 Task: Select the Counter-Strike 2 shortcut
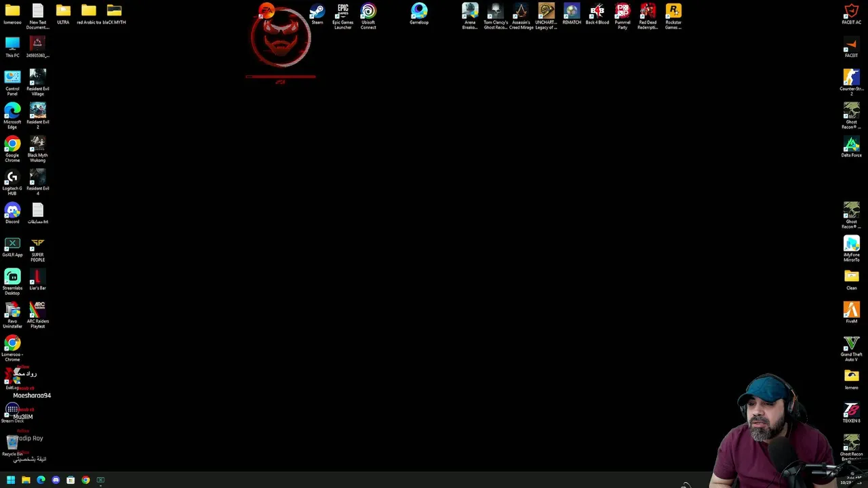tap(852, 83)
